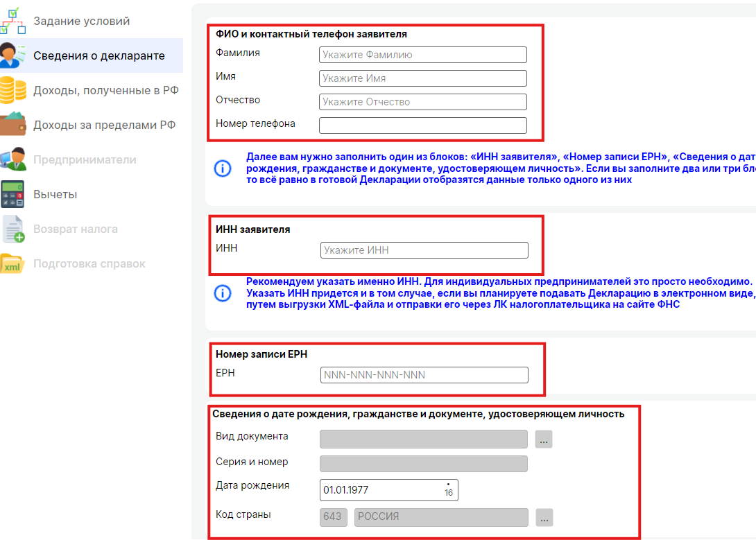
Task: Select Доходы за пределами РФ menu item
Action: point(104,125)
